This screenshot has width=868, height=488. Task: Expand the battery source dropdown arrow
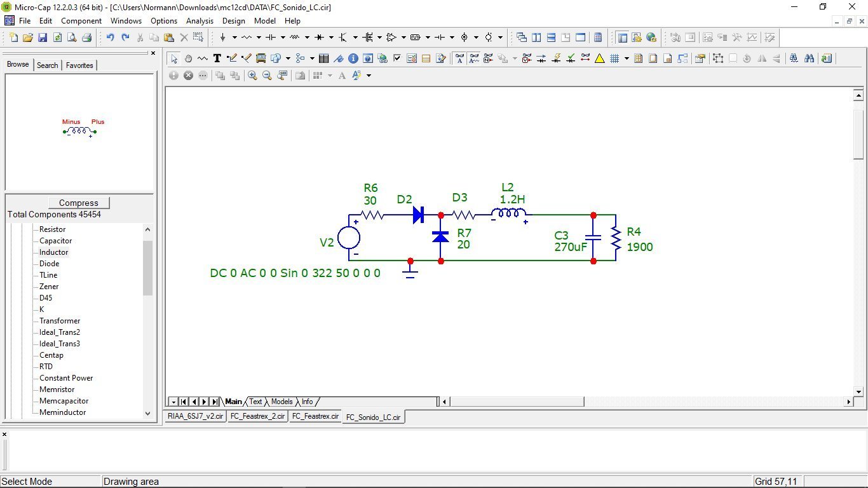pyautogui.click(x=452, y=37)
